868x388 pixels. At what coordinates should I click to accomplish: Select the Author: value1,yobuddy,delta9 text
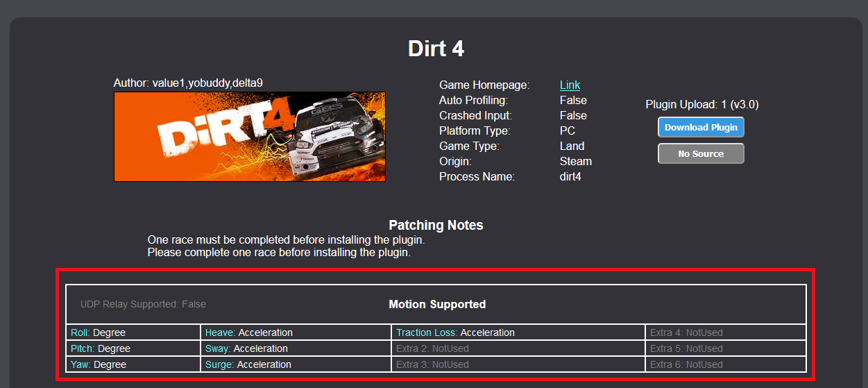[188, 83]
